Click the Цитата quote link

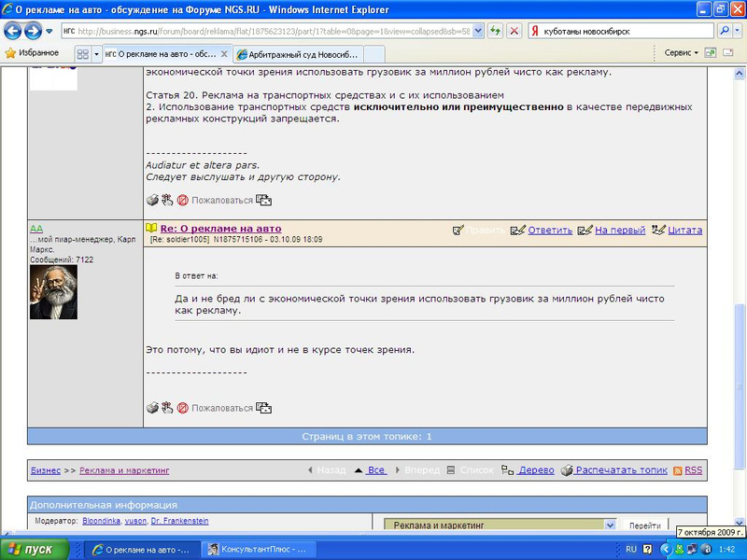pos(684,230)
